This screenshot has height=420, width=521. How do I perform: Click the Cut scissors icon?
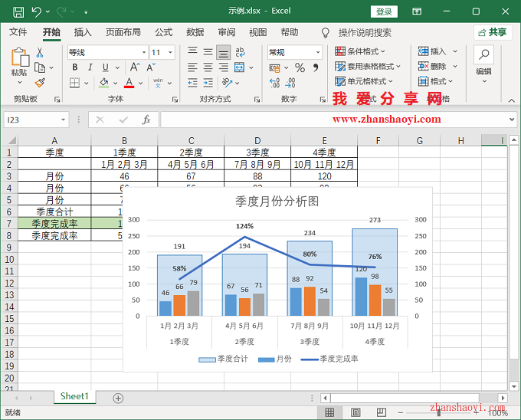click(40, 52)
